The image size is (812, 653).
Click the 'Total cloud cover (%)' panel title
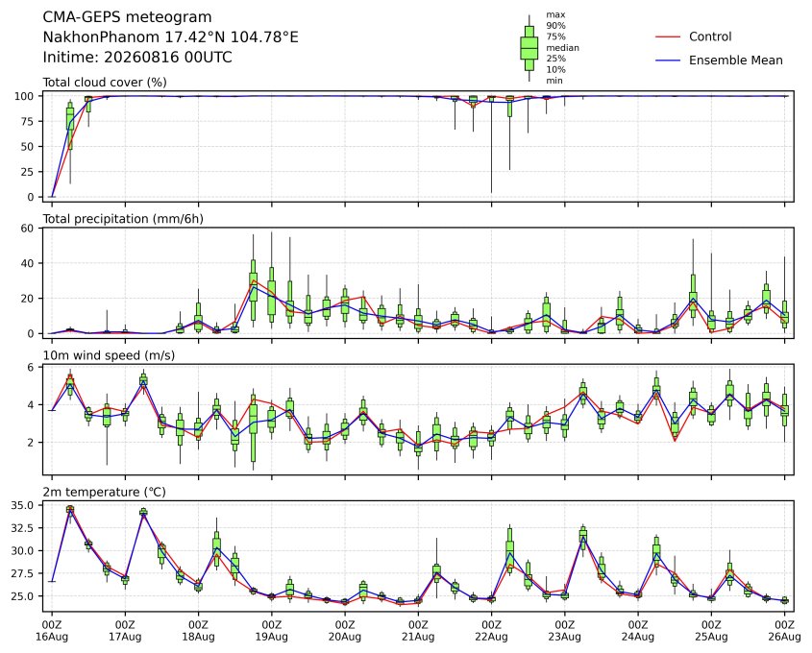[x=105, y=83]
